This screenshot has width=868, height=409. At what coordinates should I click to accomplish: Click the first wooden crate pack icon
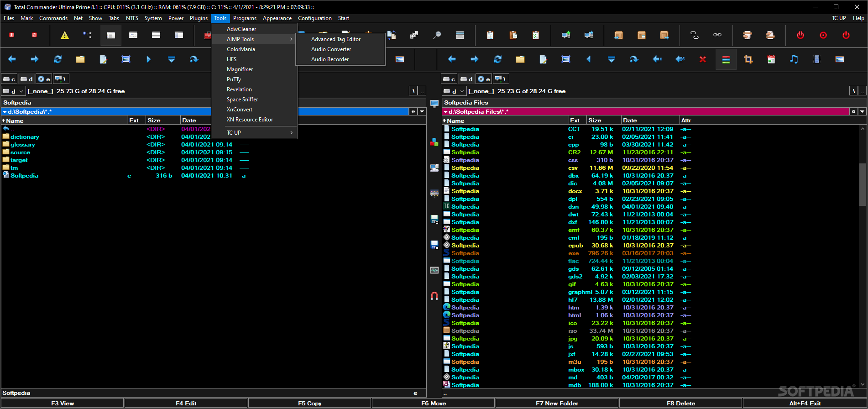pos(619,35)
